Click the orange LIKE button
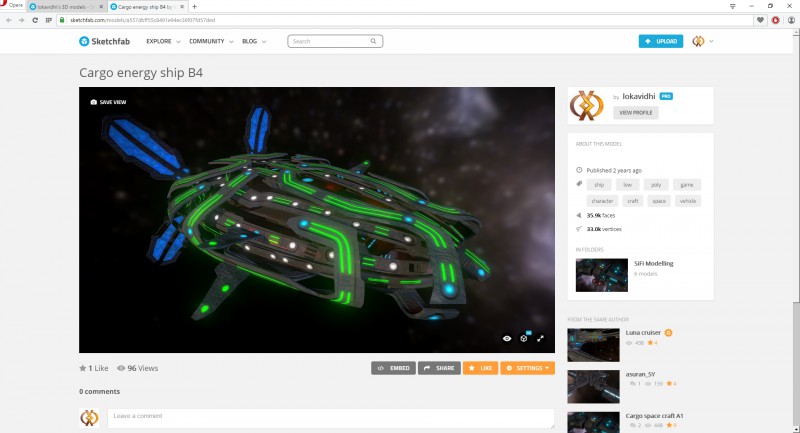This screenshot has height=433, width=800. point(481,368)
